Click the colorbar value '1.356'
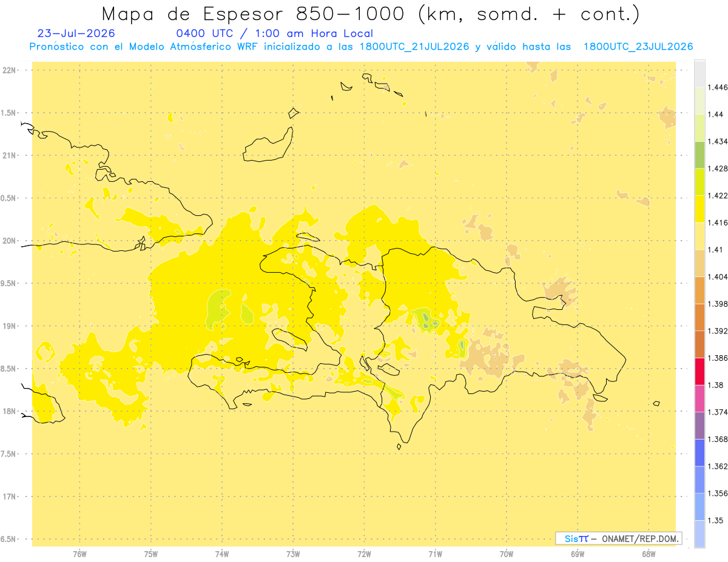Screen dimensions: 728x562 [x=717, y=493]
